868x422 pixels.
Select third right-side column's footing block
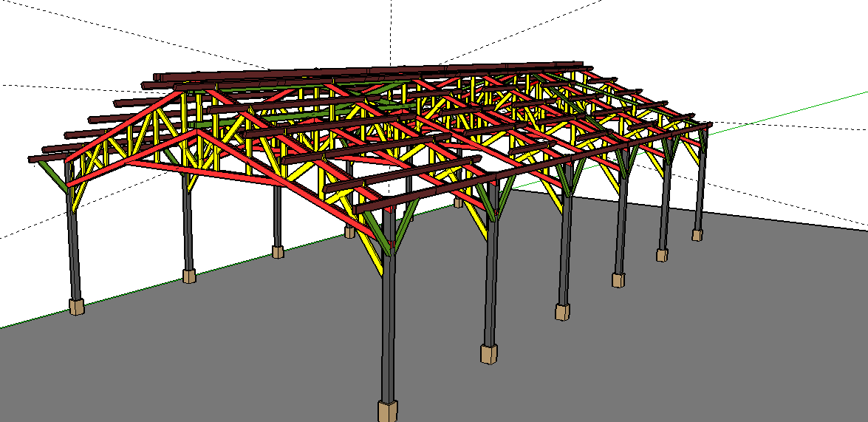563,312
